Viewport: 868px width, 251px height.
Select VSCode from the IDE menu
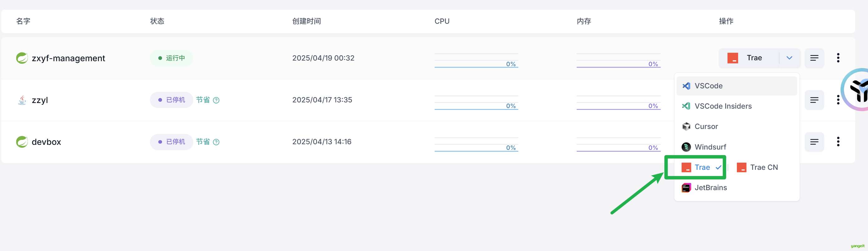(737, 86)
